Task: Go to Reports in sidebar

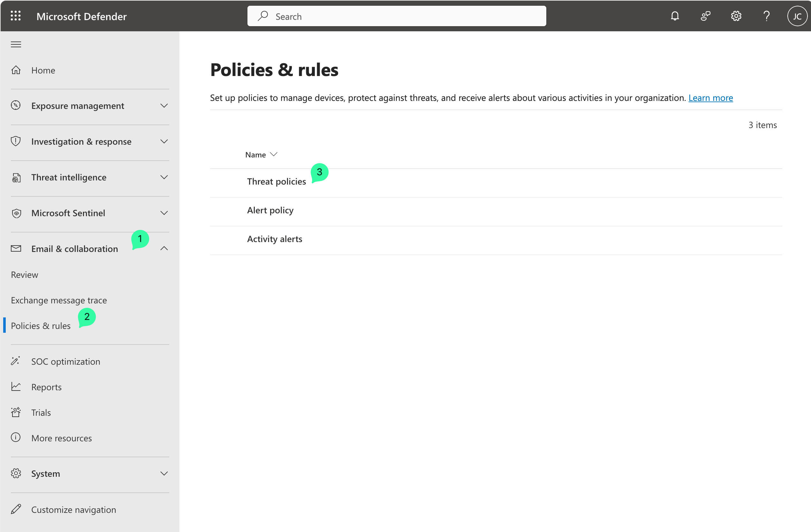Action: pos(46,387)
